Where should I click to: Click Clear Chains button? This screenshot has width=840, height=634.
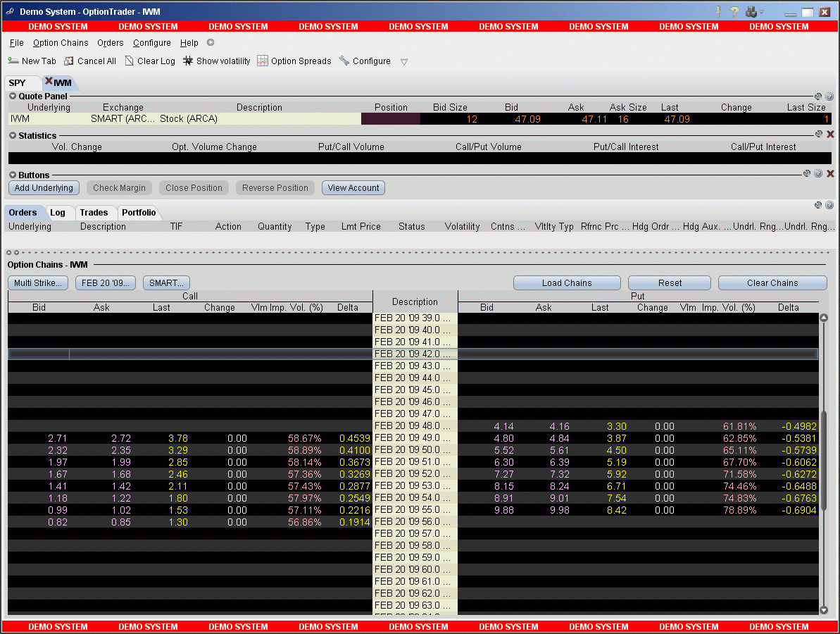point(772,283)
